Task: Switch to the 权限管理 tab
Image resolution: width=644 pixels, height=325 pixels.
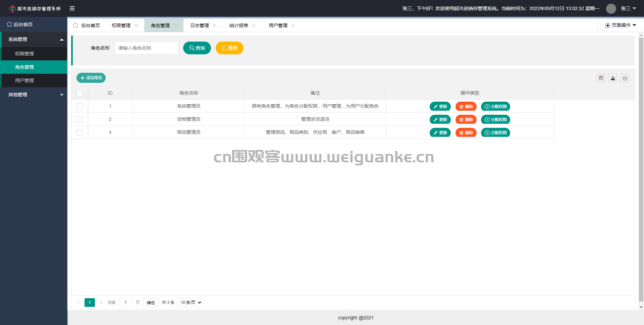Action: click(121, 25)
